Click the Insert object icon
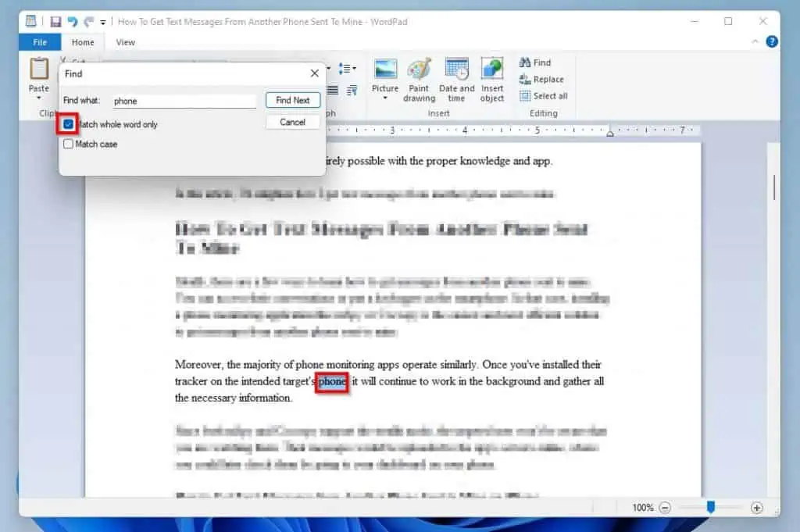Image resolution: width=800 pixels, height=532 pixels. click(492, 80)
